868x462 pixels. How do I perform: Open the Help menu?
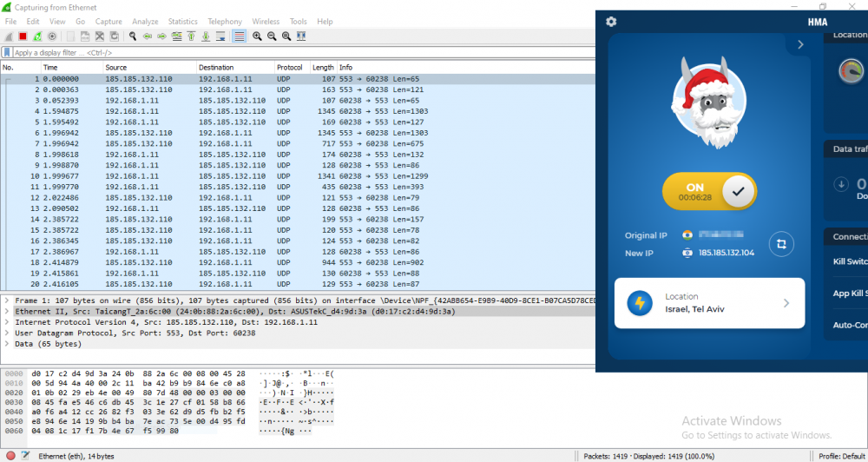click(325, 22)
